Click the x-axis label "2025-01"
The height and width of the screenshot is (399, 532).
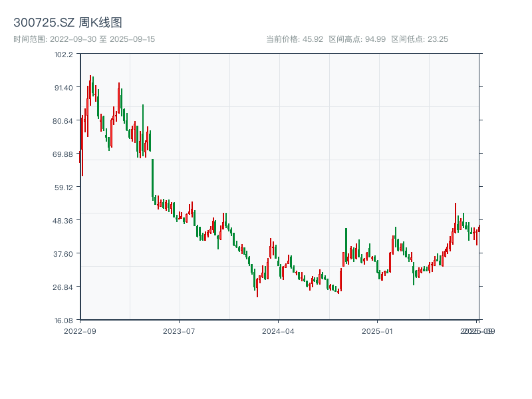pos(377,331)
